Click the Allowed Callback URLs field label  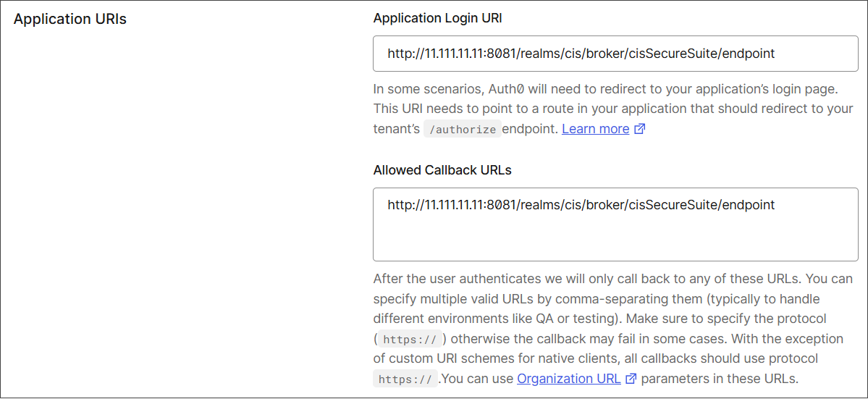pos(442,170)
